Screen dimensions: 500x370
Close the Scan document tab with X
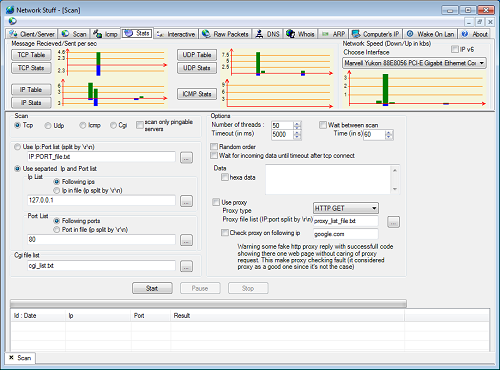11,358
